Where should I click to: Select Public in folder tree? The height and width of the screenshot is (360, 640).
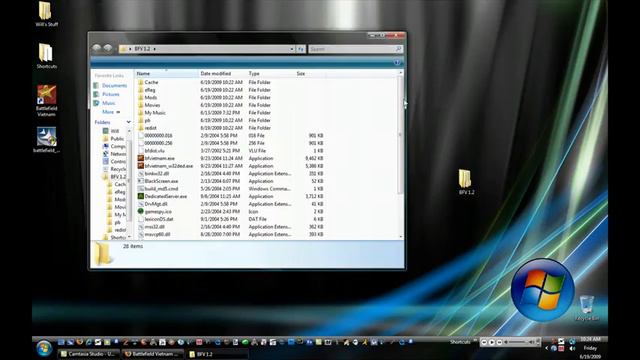(x=113, y=139)
